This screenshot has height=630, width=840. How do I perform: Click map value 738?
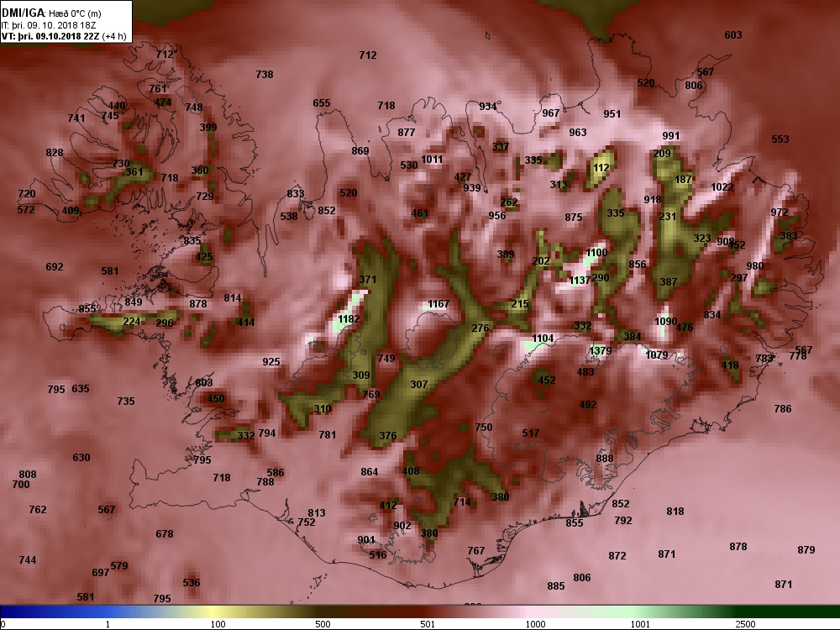pyautogui.click(x=265, y=75)
